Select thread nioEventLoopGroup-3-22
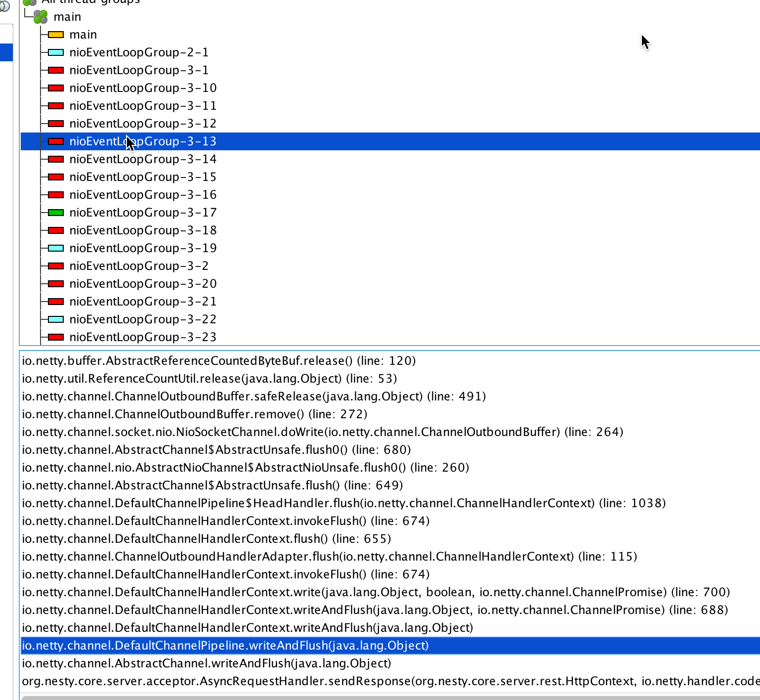The image size is (760, 700). tap(143, 319)
